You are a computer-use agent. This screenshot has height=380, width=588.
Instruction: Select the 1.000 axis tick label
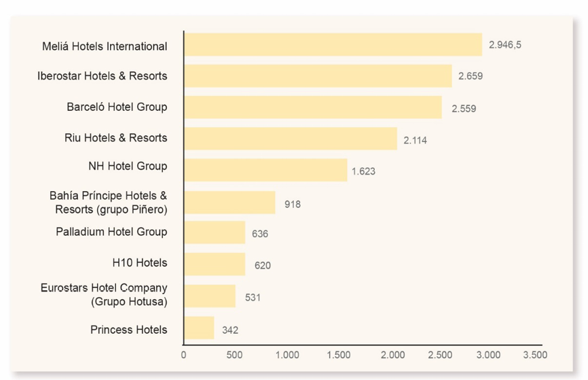pyautogui.click(x=287, y=355)
